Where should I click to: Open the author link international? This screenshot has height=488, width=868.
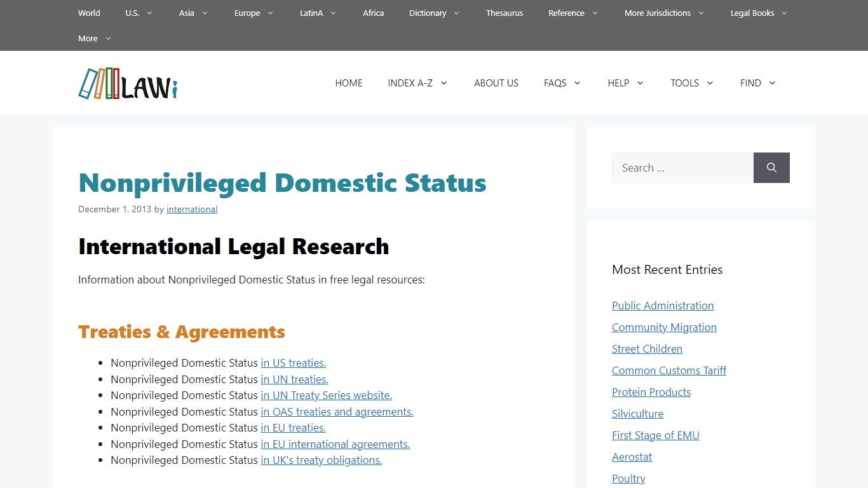tap(192, 209)
